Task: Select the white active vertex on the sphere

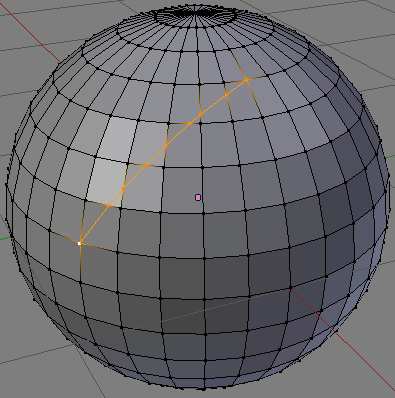Action: tap(79, 244)
